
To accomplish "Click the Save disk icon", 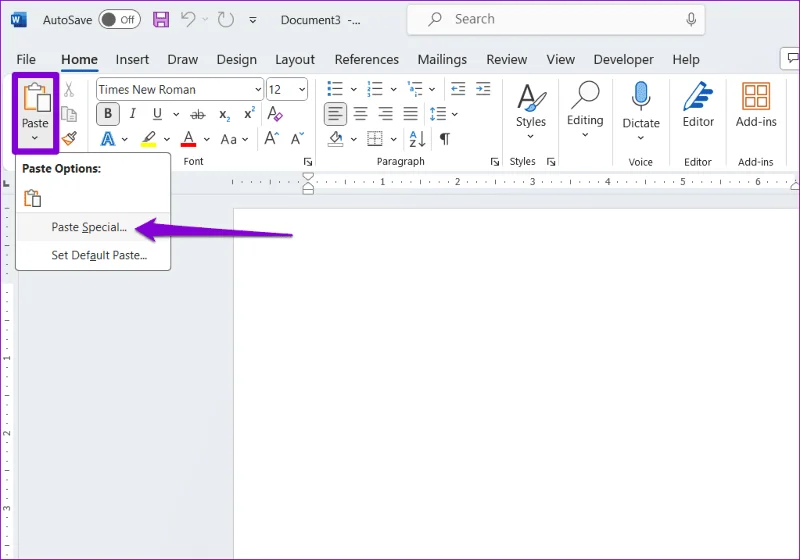I will (161, 20).
